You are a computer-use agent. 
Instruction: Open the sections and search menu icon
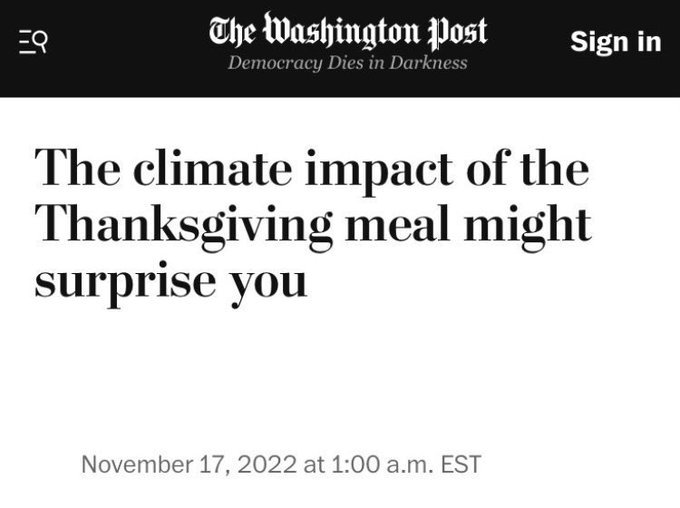click(x=33, y=42)
